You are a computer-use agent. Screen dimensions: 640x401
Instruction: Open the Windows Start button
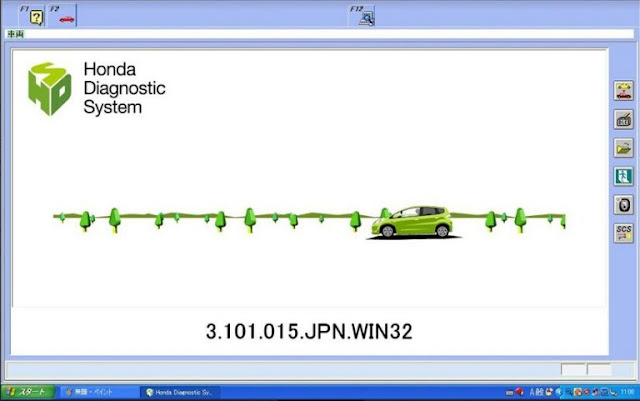[28, 392]
